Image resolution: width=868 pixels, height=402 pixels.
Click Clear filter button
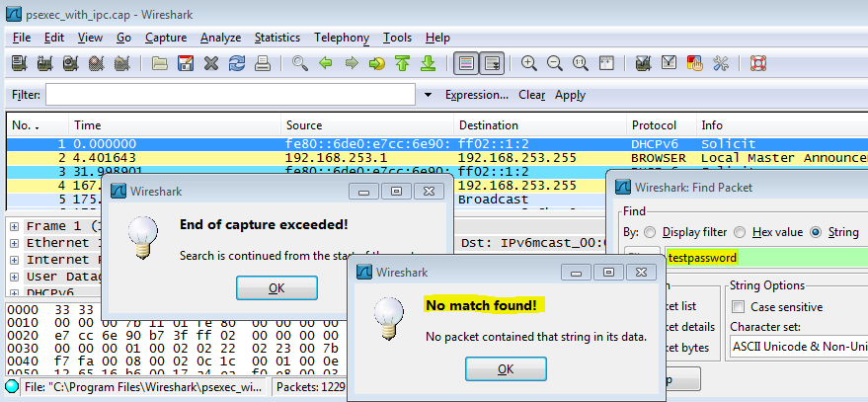(531, 95)
